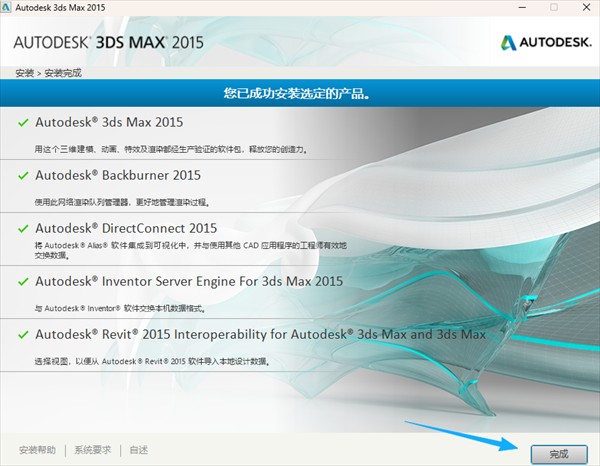This screenshot has width=600, height=466.
Task: Open the 系统要求 link
Action: 92,451
